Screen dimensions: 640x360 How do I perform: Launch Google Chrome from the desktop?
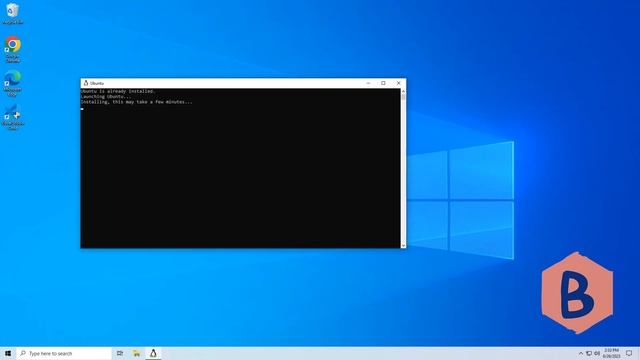pyautogui.click(x=13, y=49)
